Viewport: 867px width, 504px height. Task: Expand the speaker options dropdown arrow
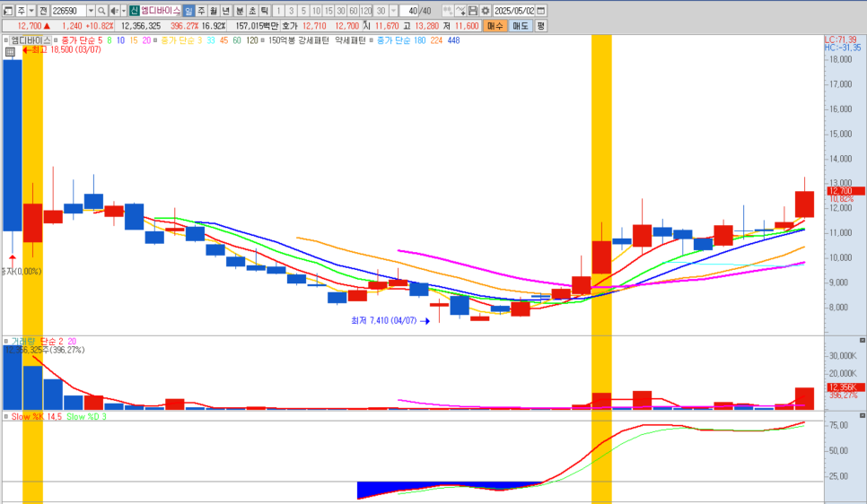click(x=123, y=11)
